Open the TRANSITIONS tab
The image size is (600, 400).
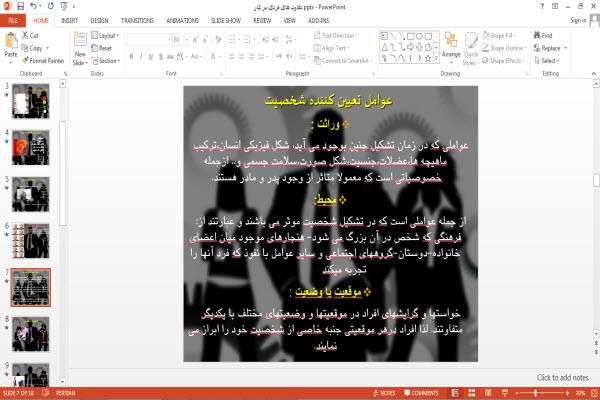[137, 21]
